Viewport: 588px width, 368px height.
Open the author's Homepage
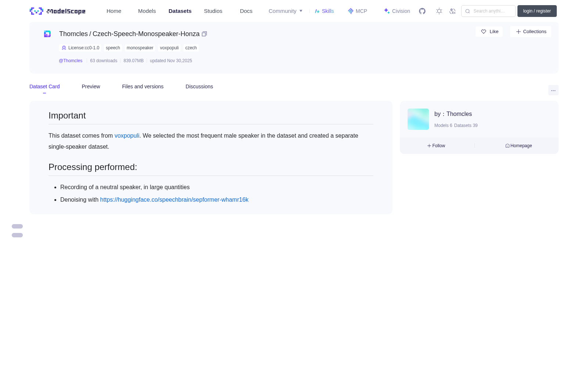pos(519,146)
